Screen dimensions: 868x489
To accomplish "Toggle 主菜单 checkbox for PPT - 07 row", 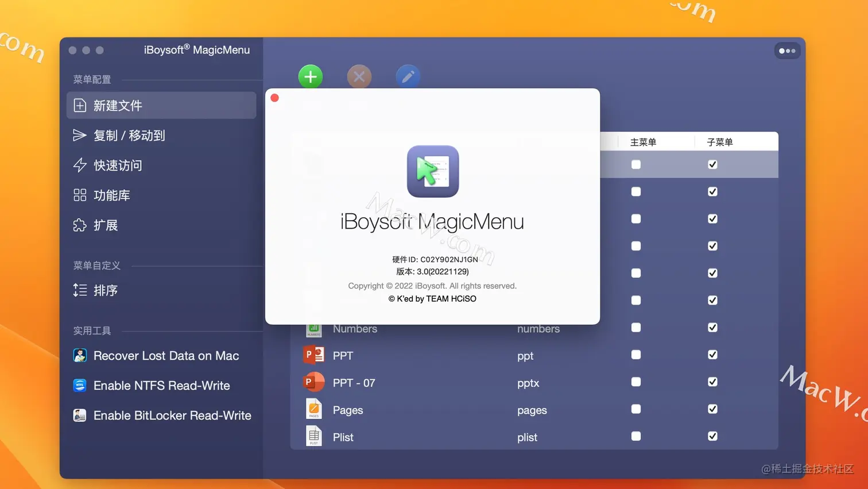I will 636,382.
